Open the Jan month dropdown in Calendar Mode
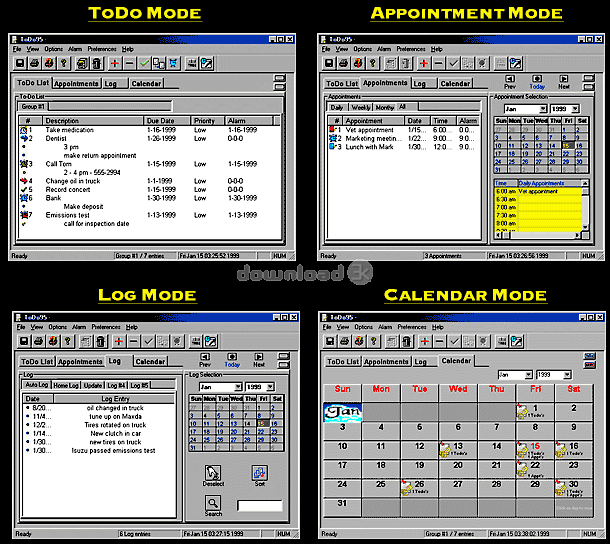 (528, 375)
